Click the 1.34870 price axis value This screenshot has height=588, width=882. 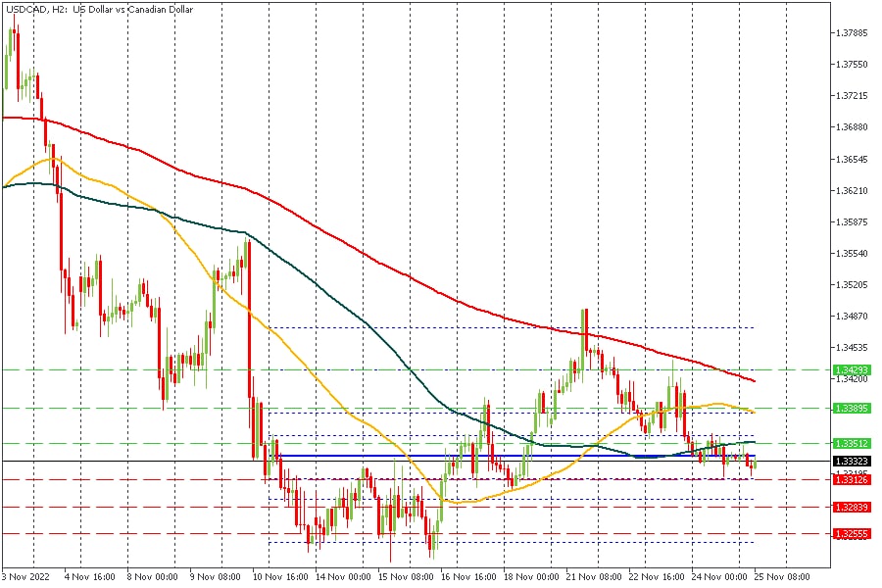click(853, 317)
